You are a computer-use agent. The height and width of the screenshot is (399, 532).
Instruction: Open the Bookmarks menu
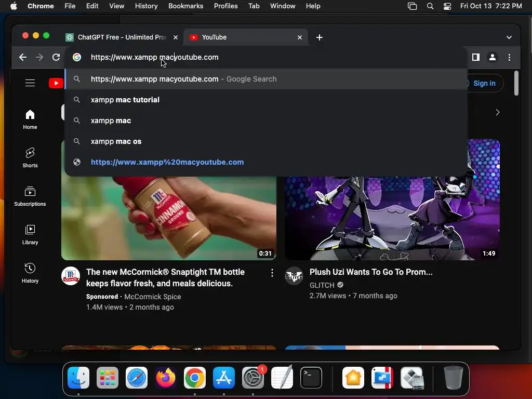pos(185,6)
